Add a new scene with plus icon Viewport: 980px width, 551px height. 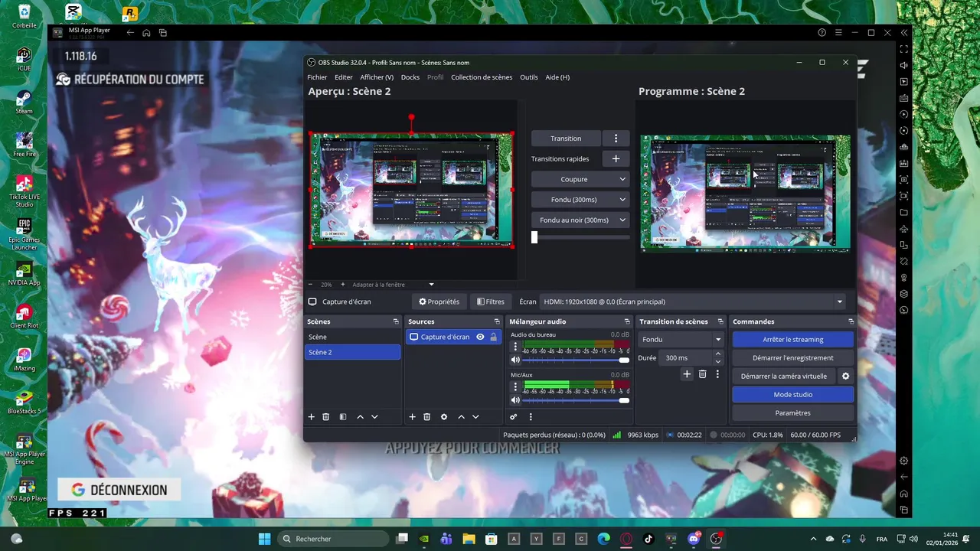click(x=312, y=417)
